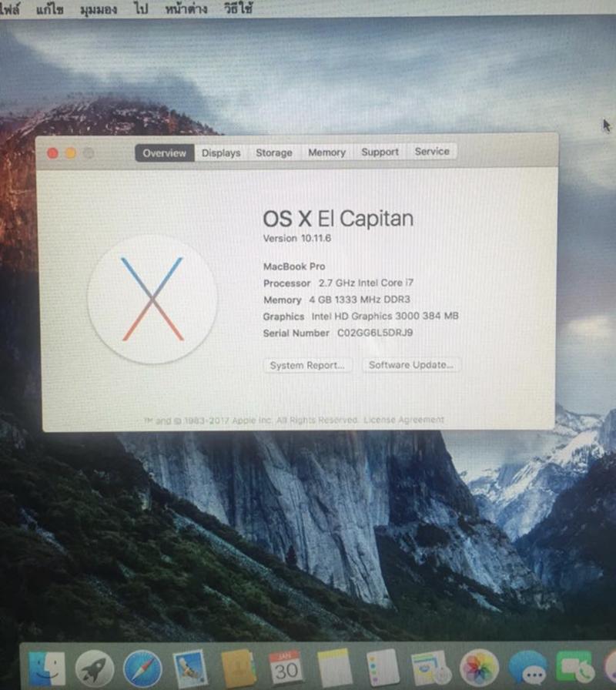Open Finder from the Dock

coord(47,669)
